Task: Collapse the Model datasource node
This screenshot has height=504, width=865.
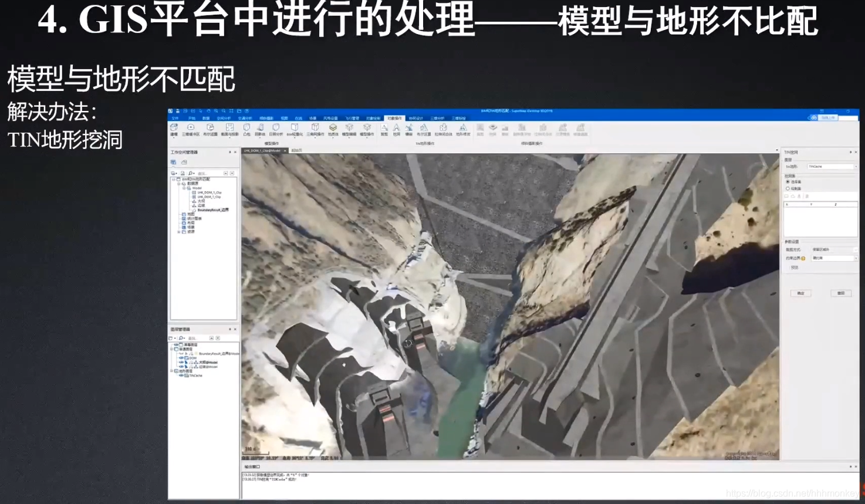Action: click(184, 188)
